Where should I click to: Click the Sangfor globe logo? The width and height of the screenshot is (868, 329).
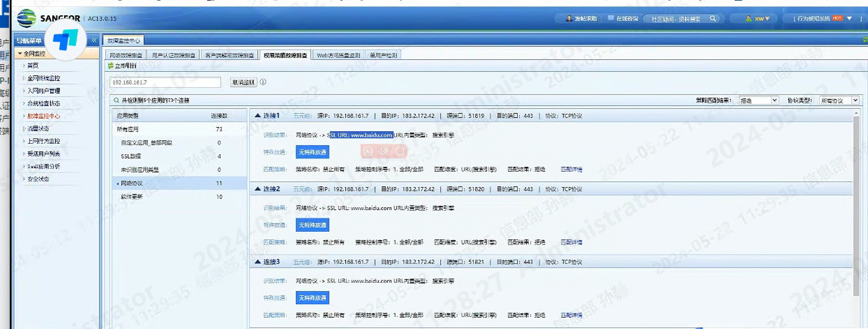tap(26, 18)
